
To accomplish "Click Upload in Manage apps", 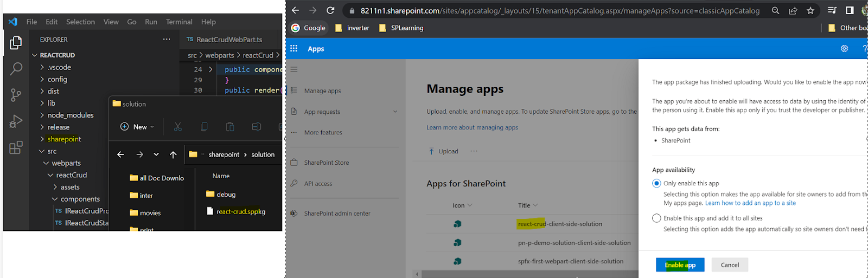I will tap(443, 151).
